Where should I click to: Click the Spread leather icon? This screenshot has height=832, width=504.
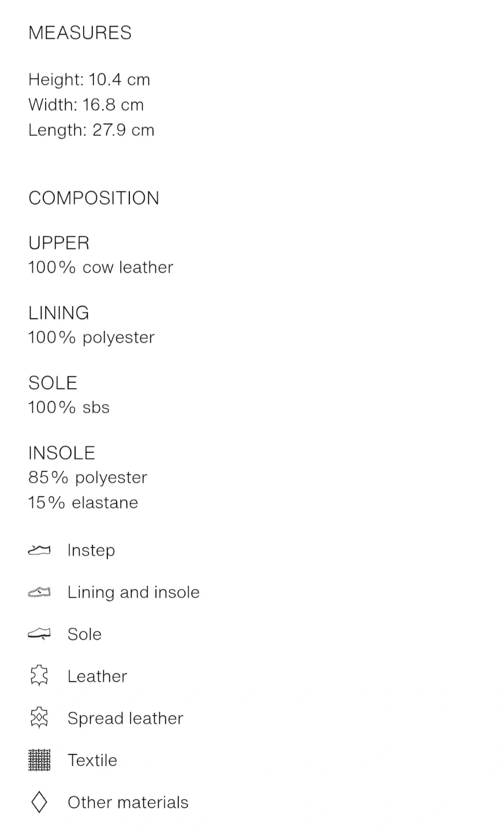pos(39,718)
